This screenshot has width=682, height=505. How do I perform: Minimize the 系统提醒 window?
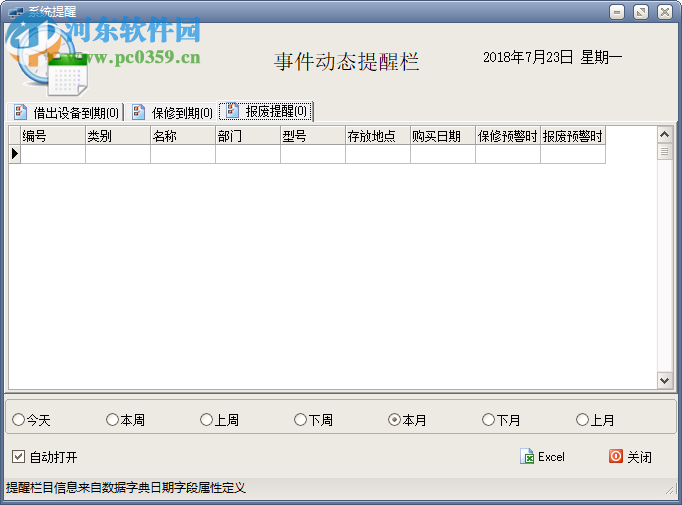[x=617, y=12]
